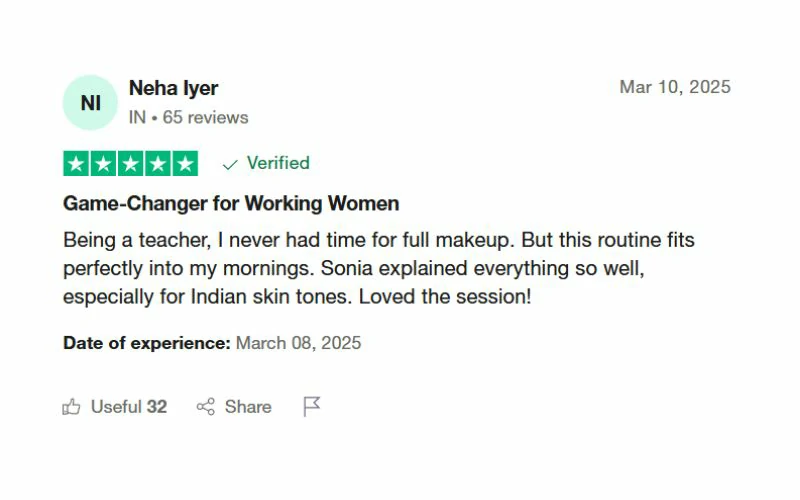
Task: Select the third green rating star
Action: [131, 164]
